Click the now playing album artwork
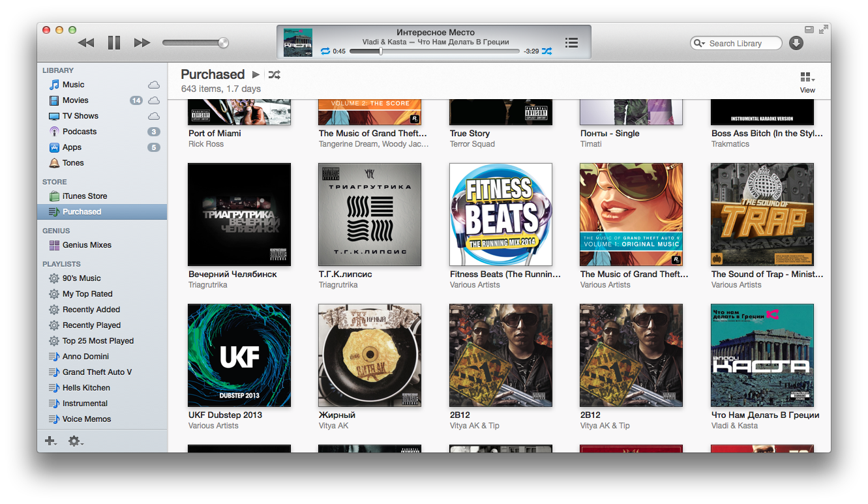The image size is (868, 504). point(298,42)
